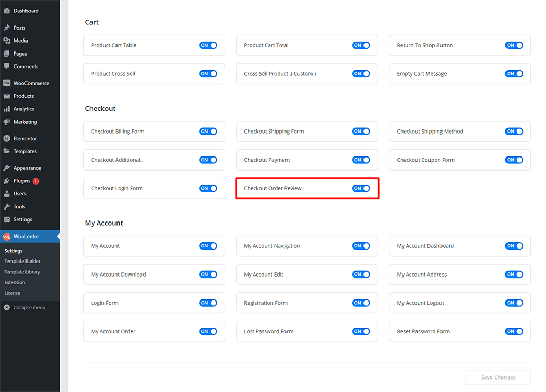546x392 pixels.
Task: Click the Dashboard icon in sidebar
Action: tap(6, 11)
